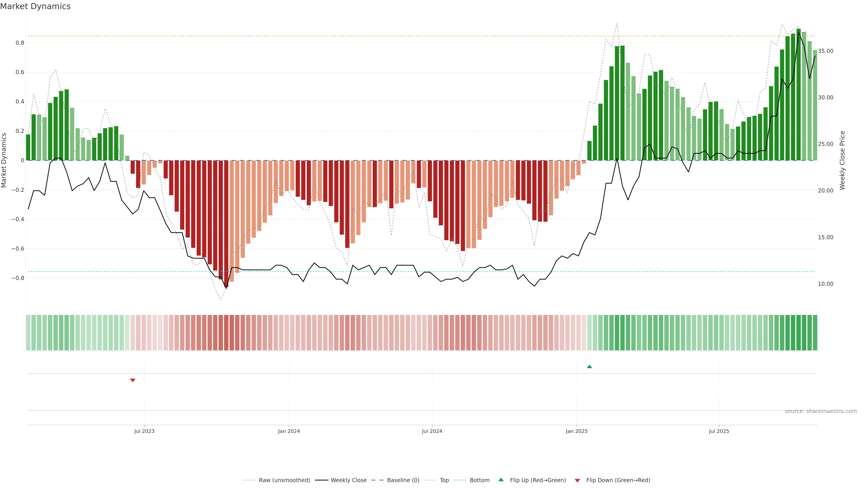The image size is (868, 488).
Task: Click the Jul 2023 axis label
Action: [x=144, y=431]
